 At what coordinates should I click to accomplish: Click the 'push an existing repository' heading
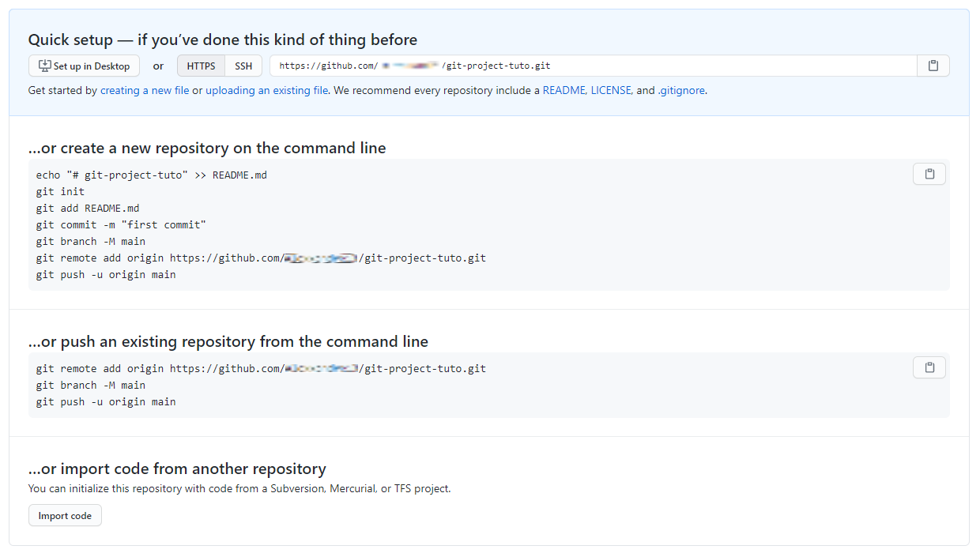pos(228,341)
